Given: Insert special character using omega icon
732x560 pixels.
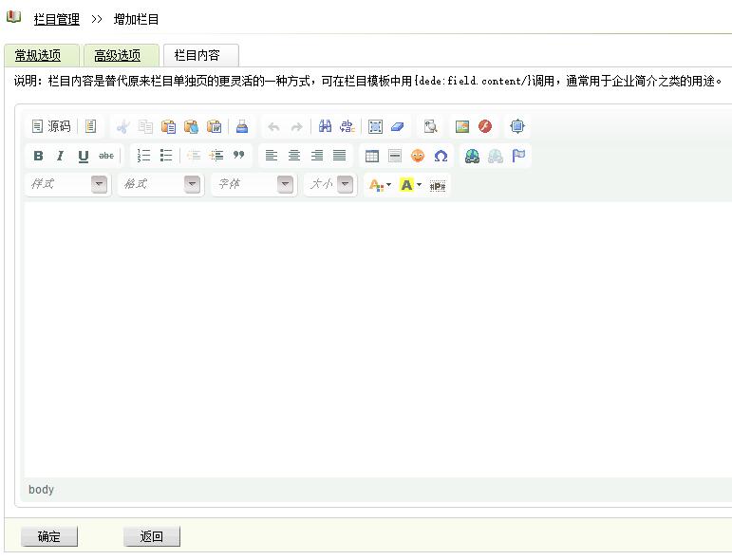Looking at the screenshot, I should tap(441, 156).
